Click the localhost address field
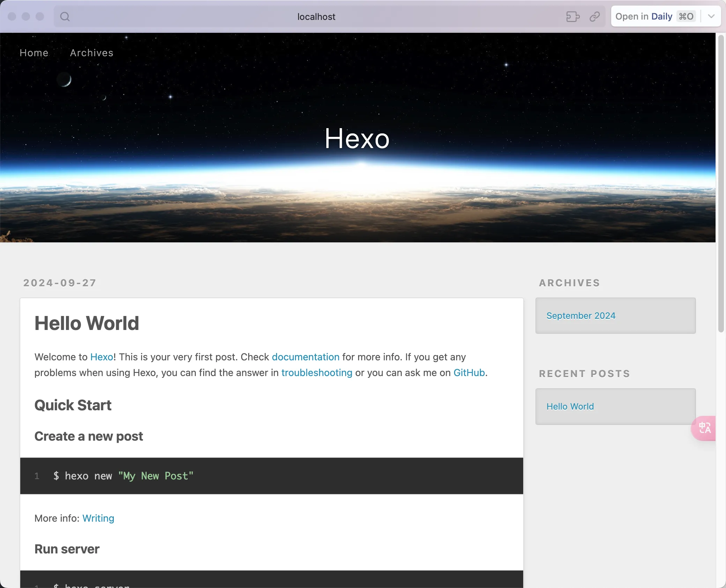 316,16
